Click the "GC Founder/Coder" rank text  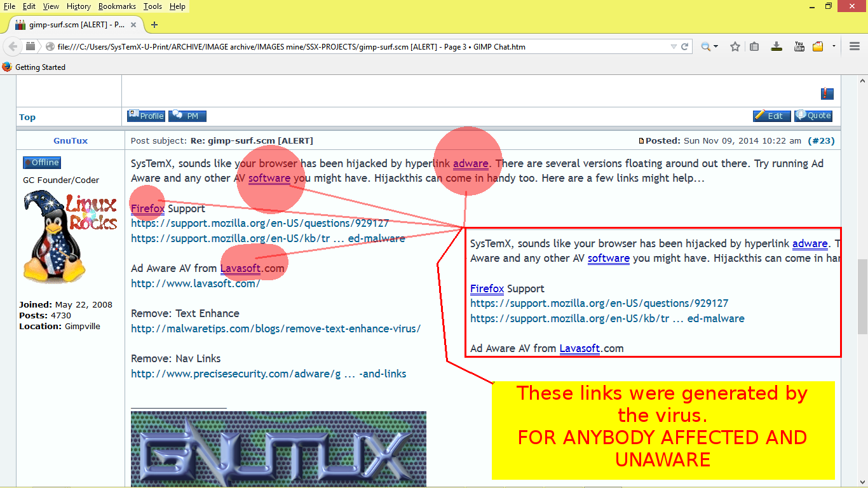[x=61, y=180]
